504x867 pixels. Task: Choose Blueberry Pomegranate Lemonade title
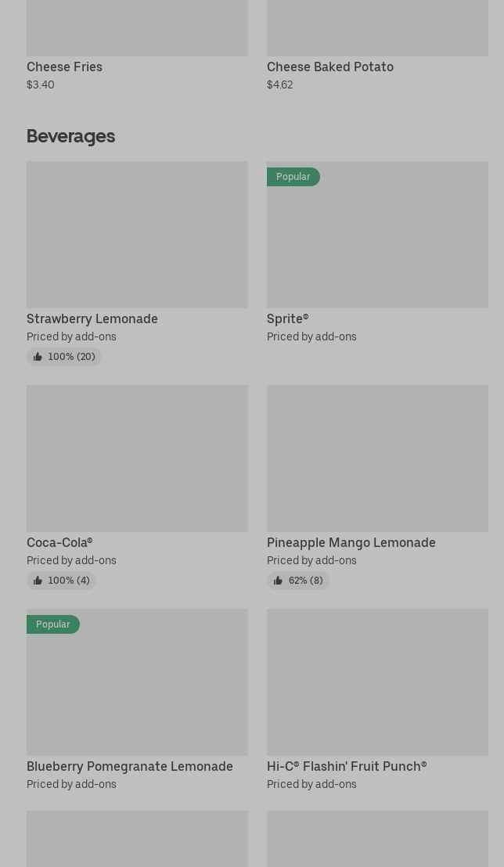[130, 767]
